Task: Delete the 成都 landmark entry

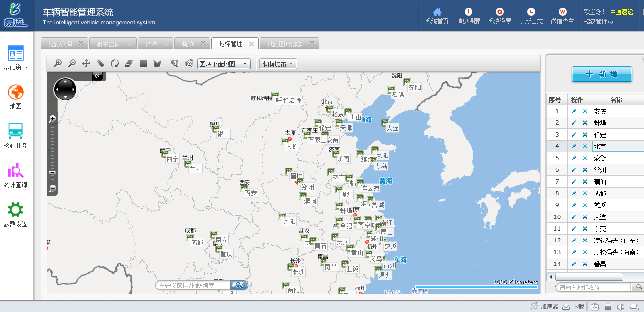Action: tap(585, 193)
